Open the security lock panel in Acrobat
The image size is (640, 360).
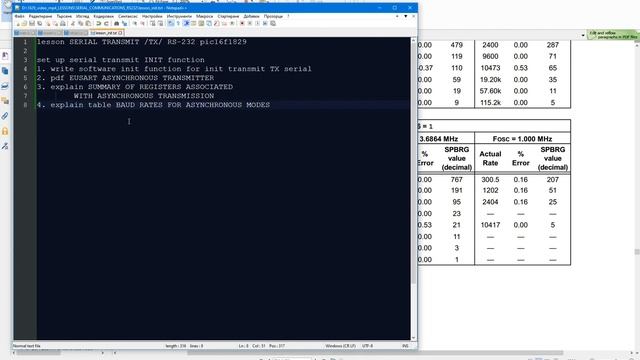[x=5, y=131]
